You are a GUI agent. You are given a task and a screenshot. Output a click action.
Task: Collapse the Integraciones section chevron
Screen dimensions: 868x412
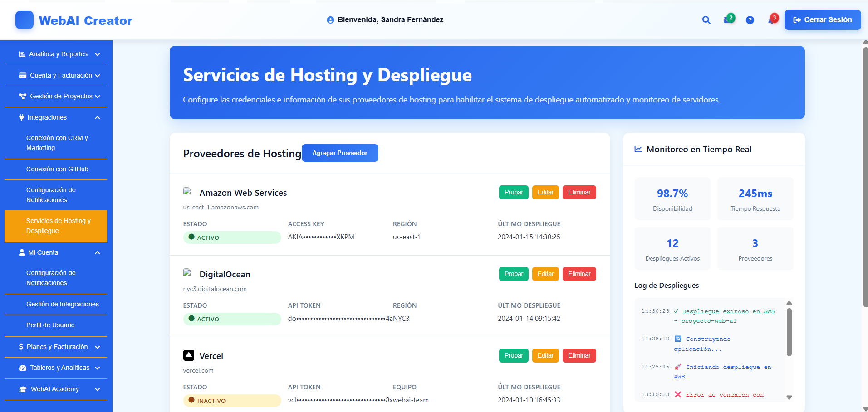click(x=97, y=118)
